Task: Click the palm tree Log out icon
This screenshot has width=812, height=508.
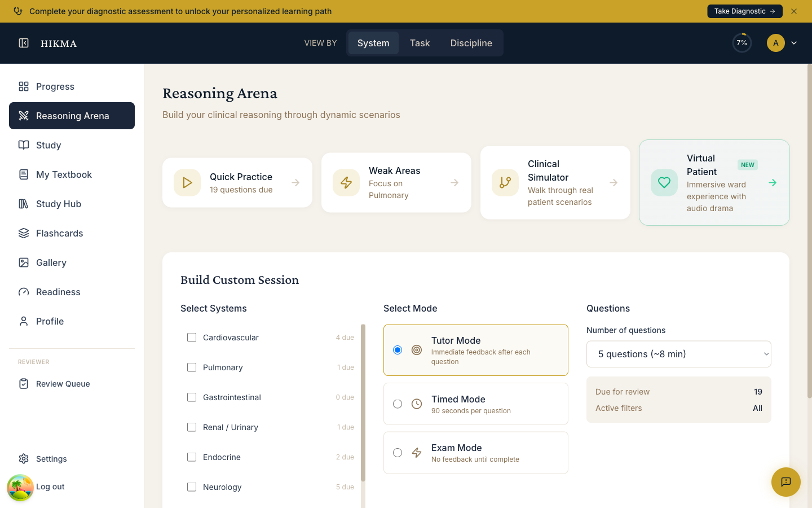Action: [20, 488]
